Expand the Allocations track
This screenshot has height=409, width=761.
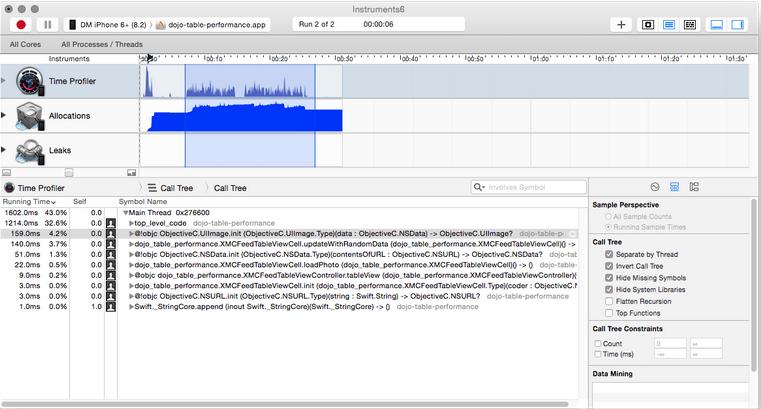3,115
